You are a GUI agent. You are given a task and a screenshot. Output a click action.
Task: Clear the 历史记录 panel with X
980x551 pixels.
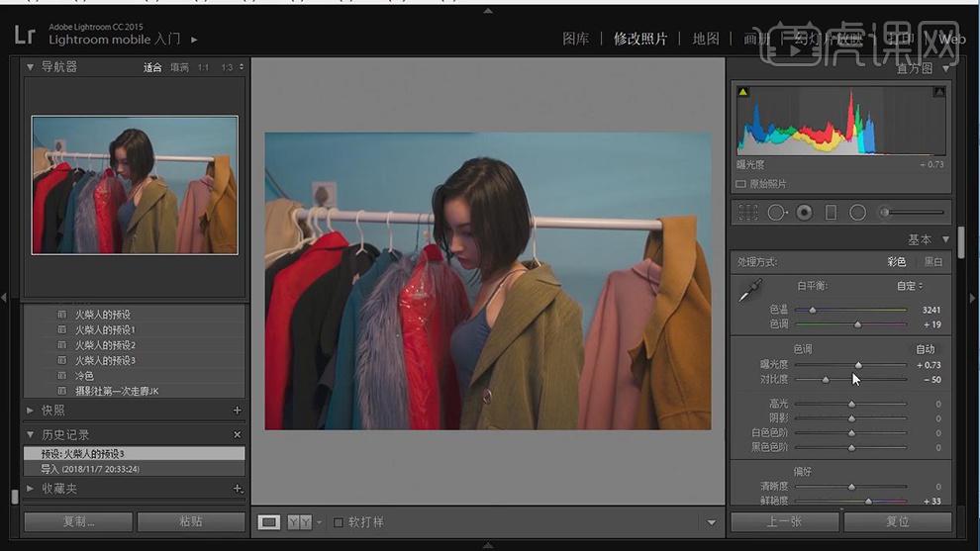237,434
